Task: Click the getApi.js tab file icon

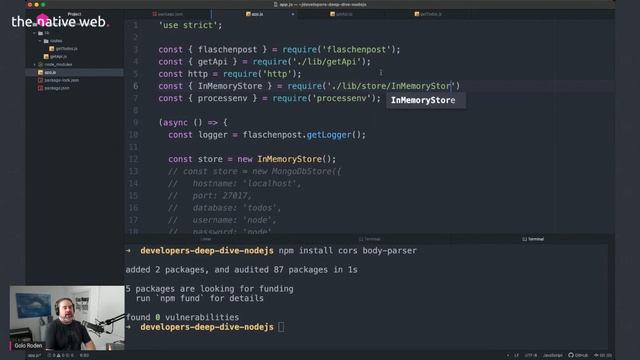Action: [x=333, y=14]
